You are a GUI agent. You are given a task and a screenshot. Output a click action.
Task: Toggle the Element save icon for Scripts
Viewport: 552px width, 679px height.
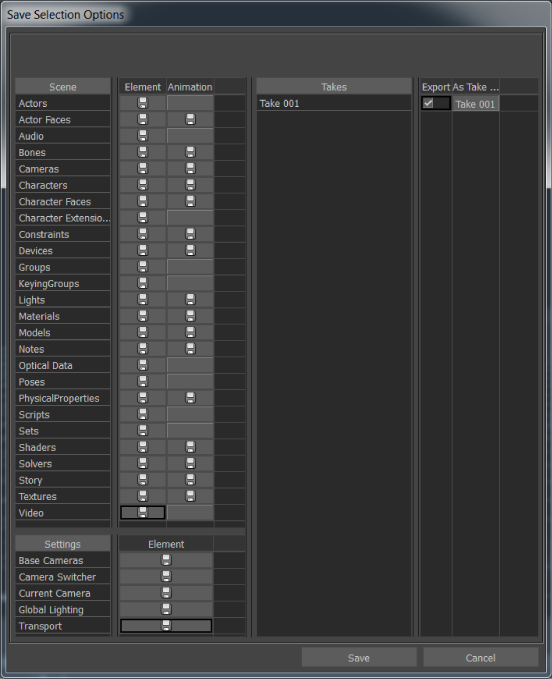point(142,414)
